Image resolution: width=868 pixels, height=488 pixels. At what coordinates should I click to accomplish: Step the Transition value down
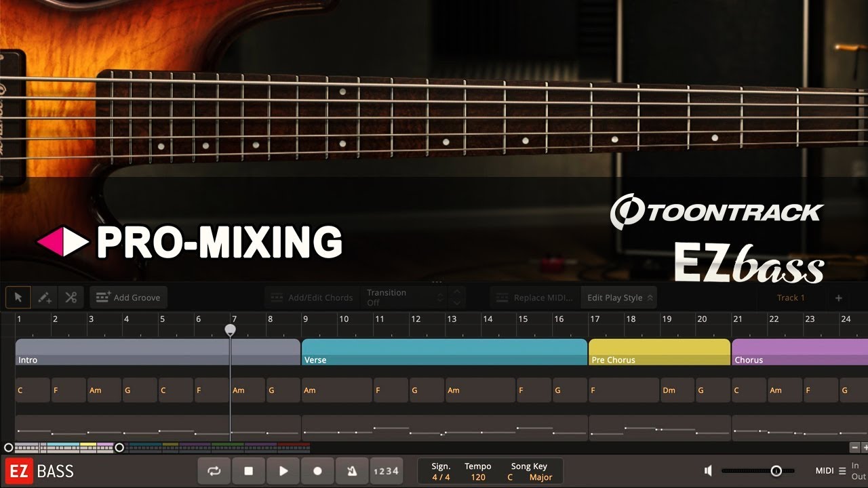point(458,303)
